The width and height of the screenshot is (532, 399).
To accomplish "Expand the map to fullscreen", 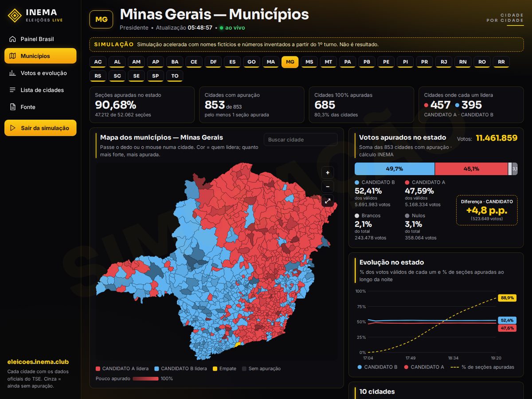I will [328, 201].
